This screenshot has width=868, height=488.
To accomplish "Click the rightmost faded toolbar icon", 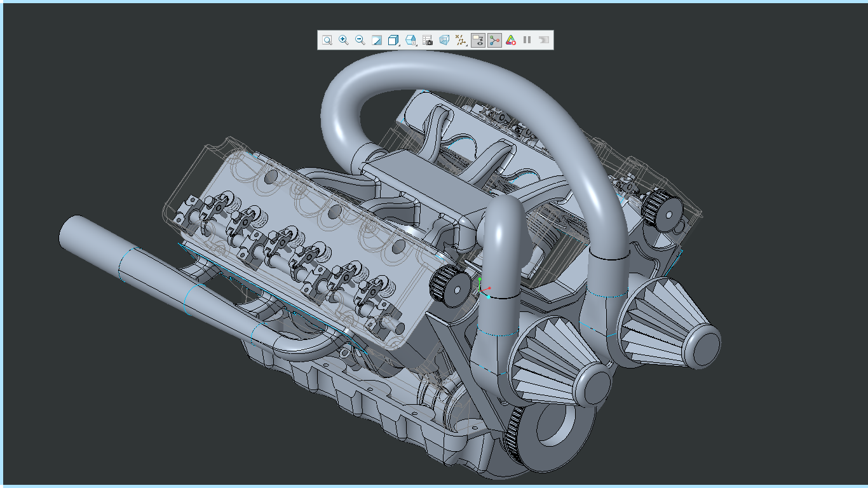I will coord(544,39).
